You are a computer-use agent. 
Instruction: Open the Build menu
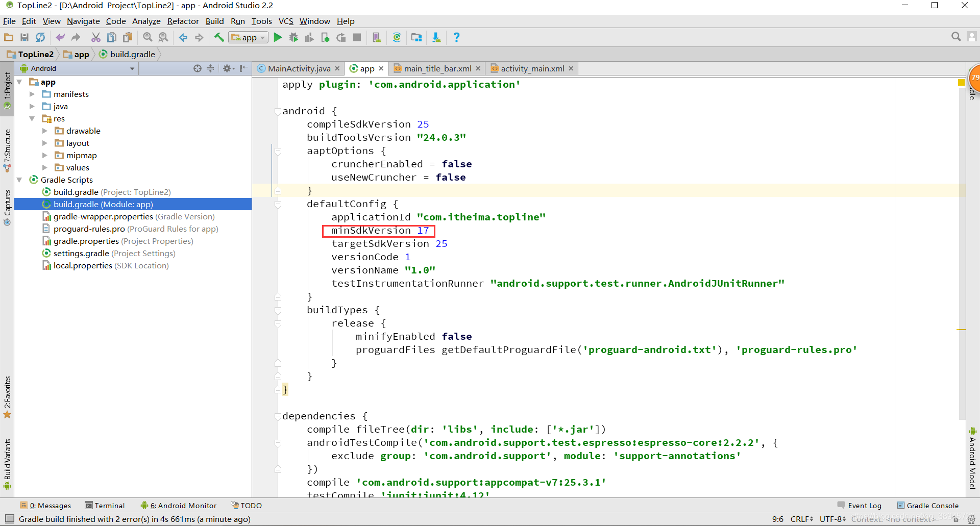(214, 21)
